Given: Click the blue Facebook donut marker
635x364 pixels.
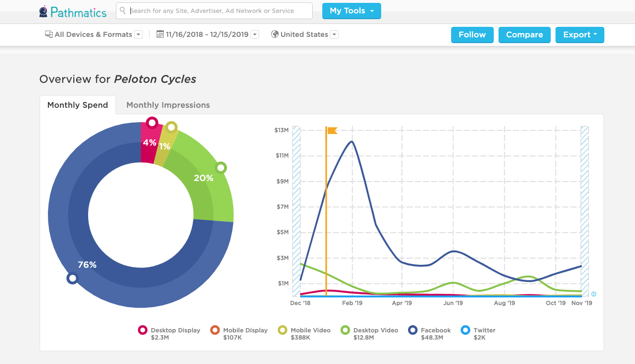Looking at the screenshot, I should coord(72,278).
